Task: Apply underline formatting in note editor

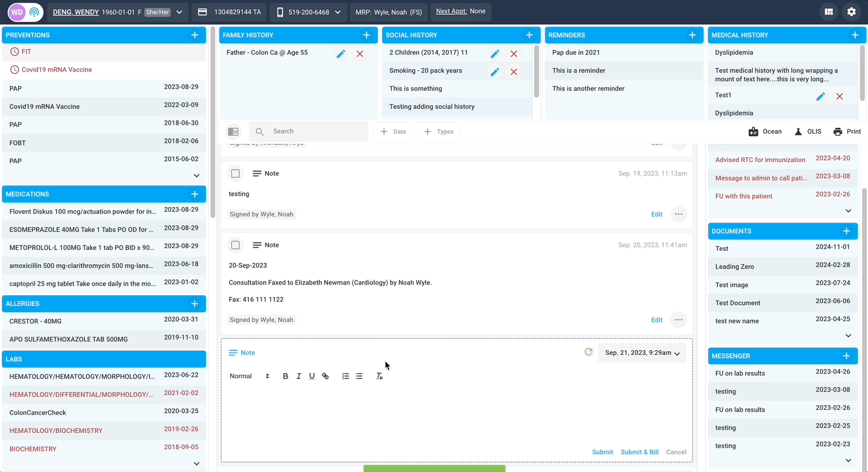Action: [312, 376]
